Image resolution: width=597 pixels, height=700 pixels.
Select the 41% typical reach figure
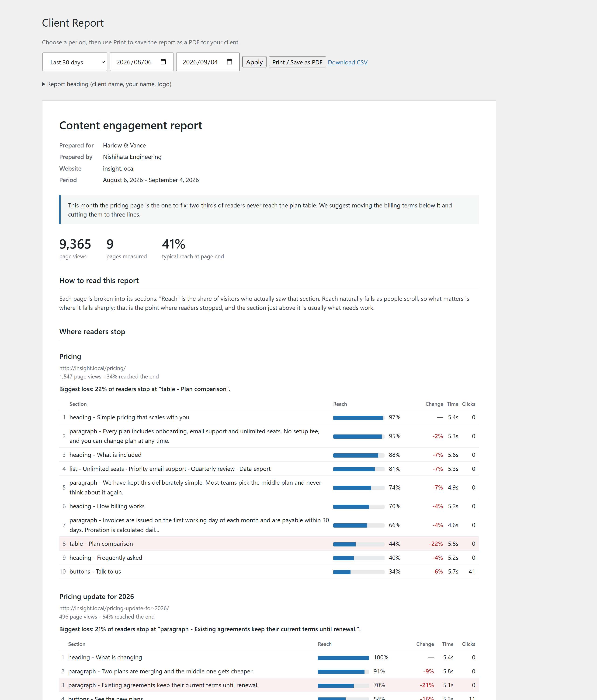coord(174,244)
